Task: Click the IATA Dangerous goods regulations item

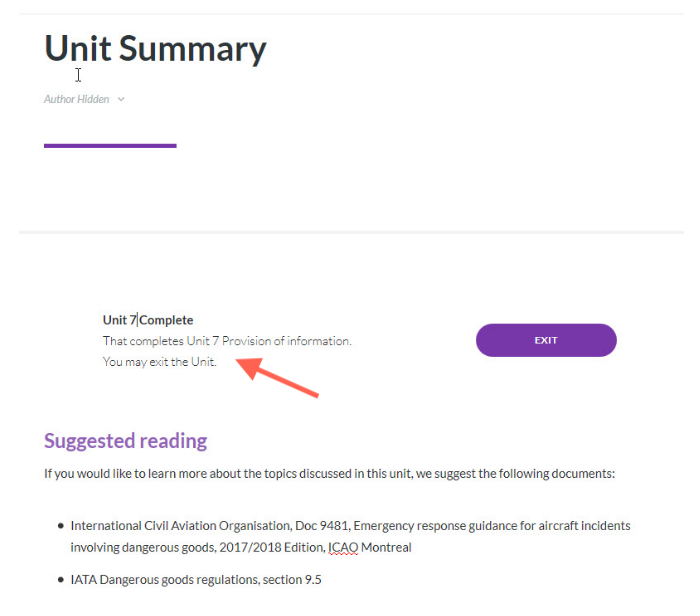Action: tap(196, 580)
